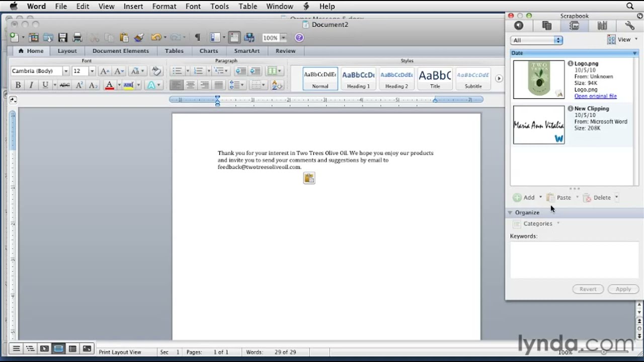Click the Sort A-Z icon
This screenshot has width=644, height=362.
coord(276,85)
